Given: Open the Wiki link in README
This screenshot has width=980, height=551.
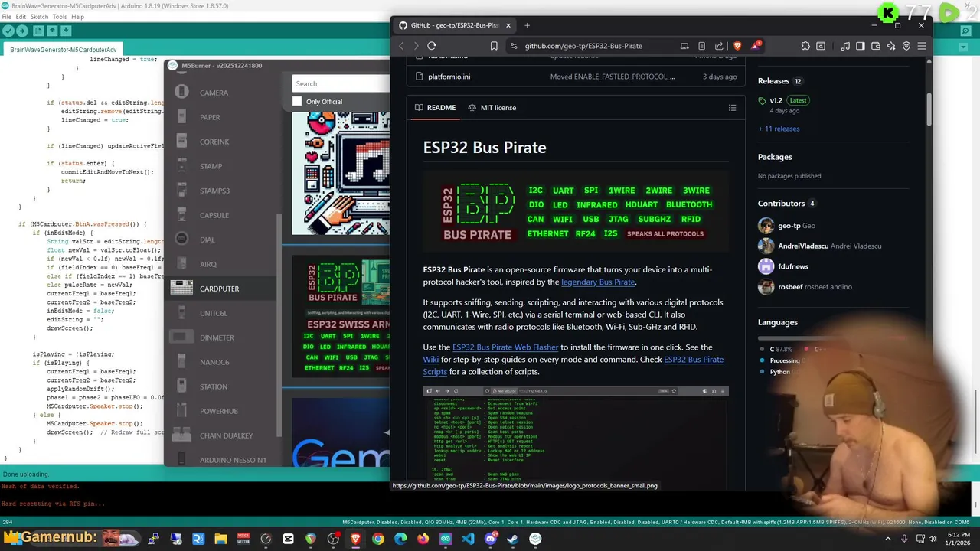Looking at the screenshot, I should pyautogui.click(x=431, y=360).
